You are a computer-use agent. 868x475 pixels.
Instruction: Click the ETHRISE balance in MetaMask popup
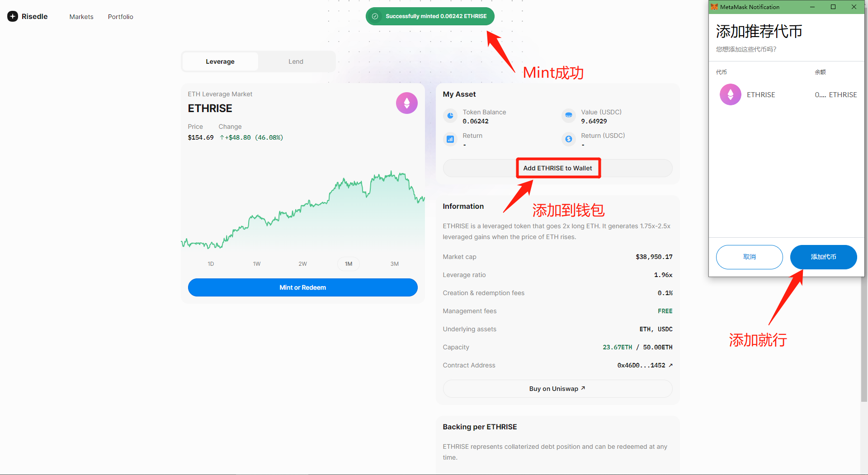pos(836,94)
